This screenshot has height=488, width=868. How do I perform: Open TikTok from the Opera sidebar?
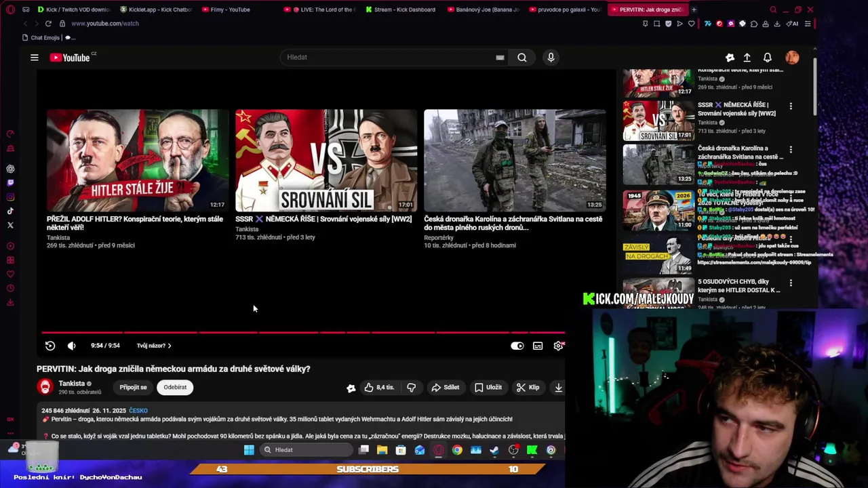coord(10,211)
